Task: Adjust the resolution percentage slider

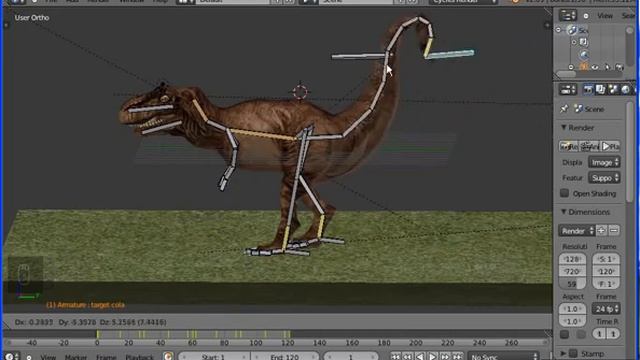Action: 572,284
